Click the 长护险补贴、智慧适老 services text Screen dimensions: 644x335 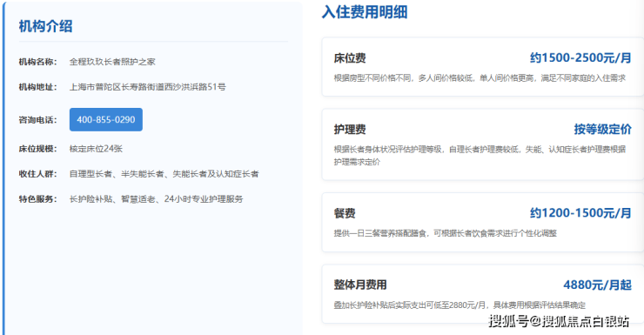coord(156,199)
